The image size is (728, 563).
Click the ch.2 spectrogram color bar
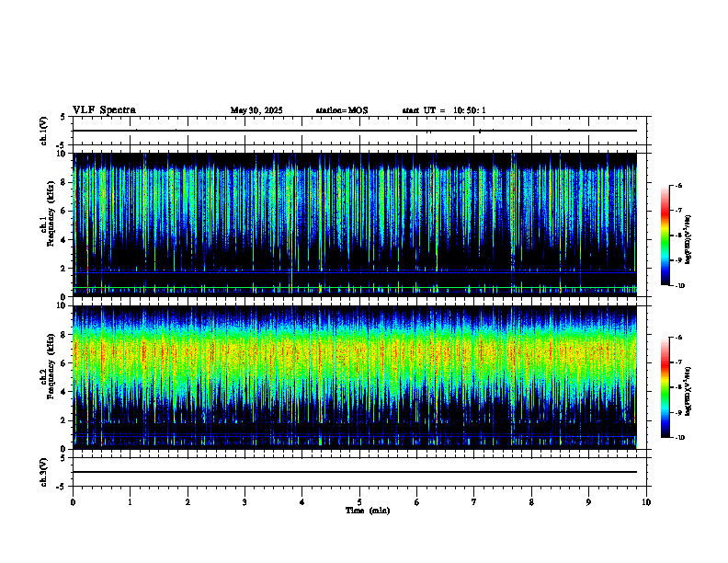tap(665, 387)
